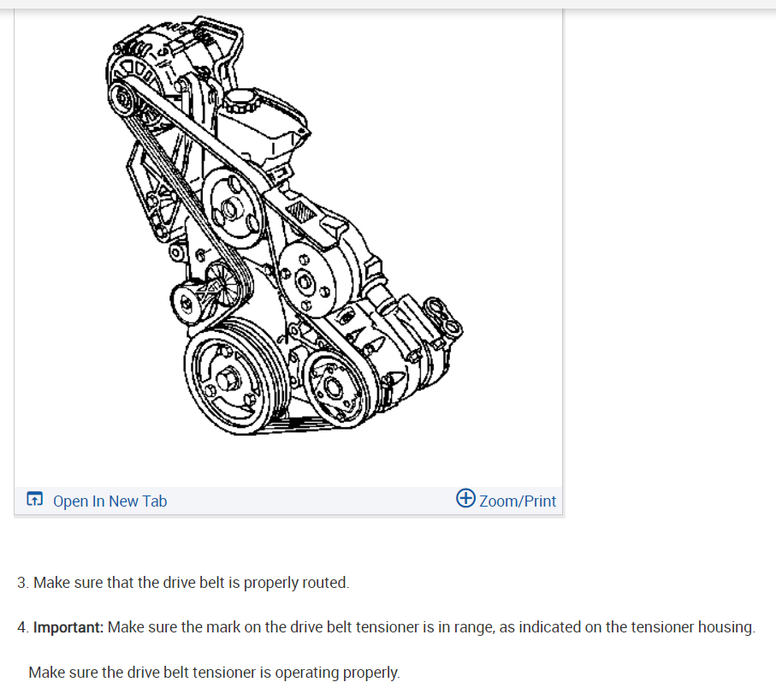Open the Zoom/Print link

pos(518,501)
